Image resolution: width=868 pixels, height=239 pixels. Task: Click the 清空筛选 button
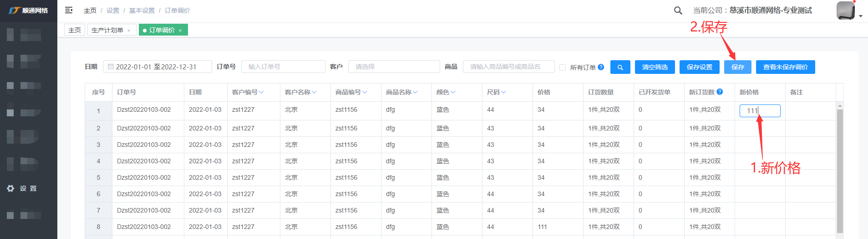(655, 67)
